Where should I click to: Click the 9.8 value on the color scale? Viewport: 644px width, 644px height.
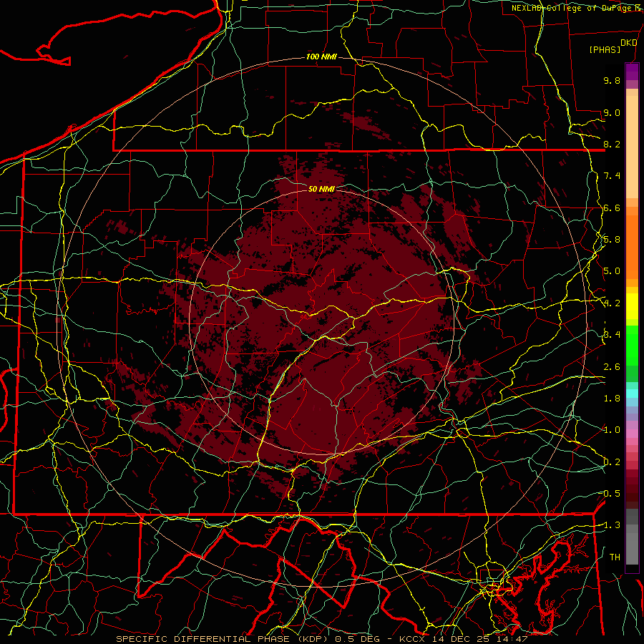click(x=612, y=80)
